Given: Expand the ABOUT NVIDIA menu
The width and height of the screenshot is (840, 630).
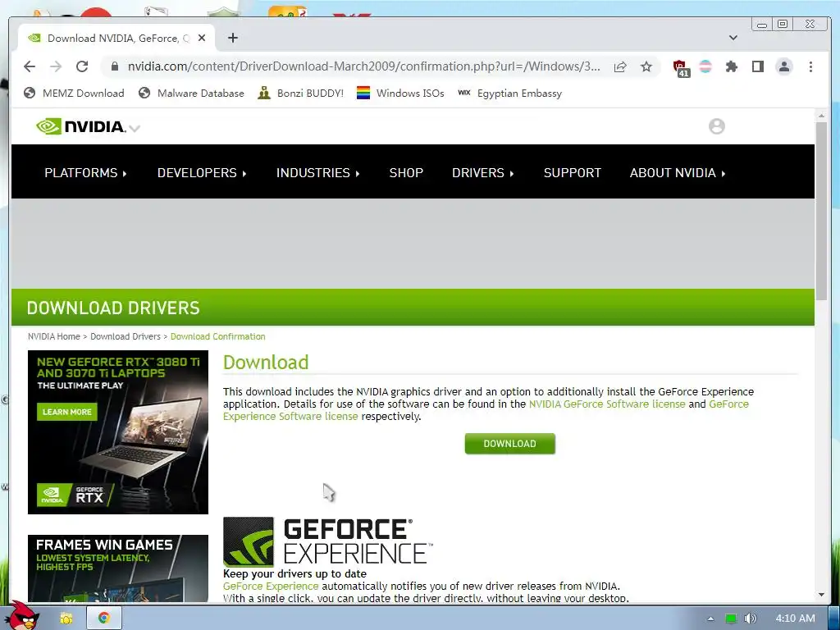Looking at the screenshot, I should [x=678, y=173].
